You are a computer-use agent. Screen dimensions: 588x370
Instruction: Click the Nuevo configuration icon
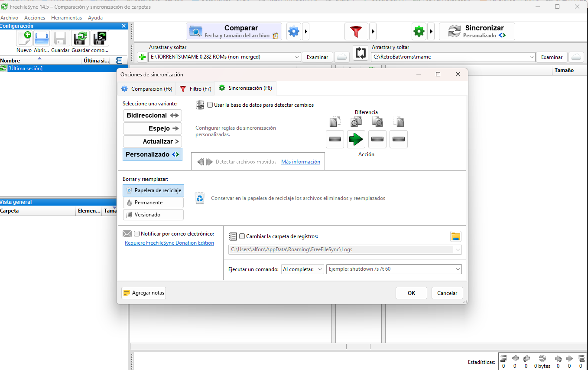point(24,39)
